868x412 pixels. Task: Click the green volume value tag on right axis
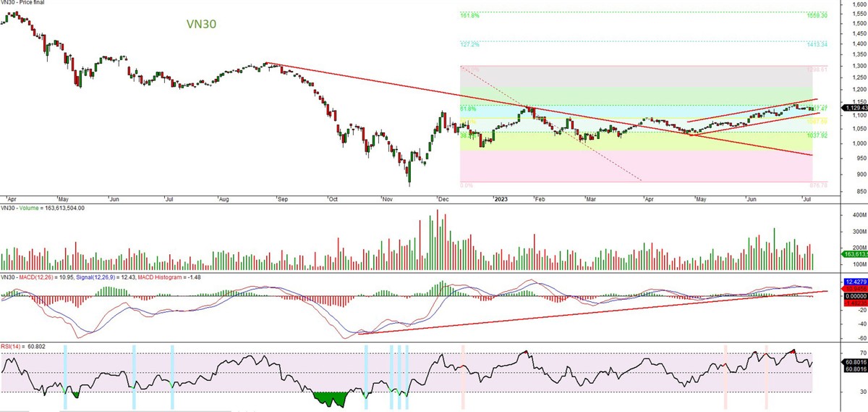(854, 253)
